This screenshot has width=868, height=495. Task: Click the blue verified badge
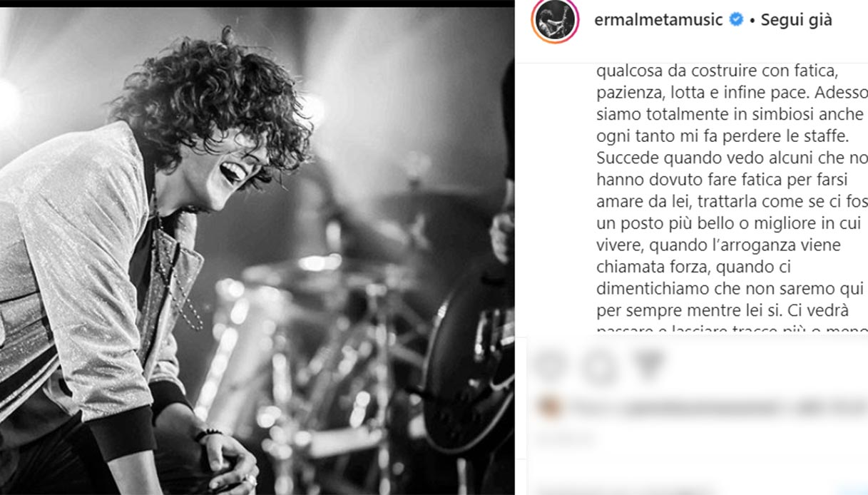coord(736,20)
